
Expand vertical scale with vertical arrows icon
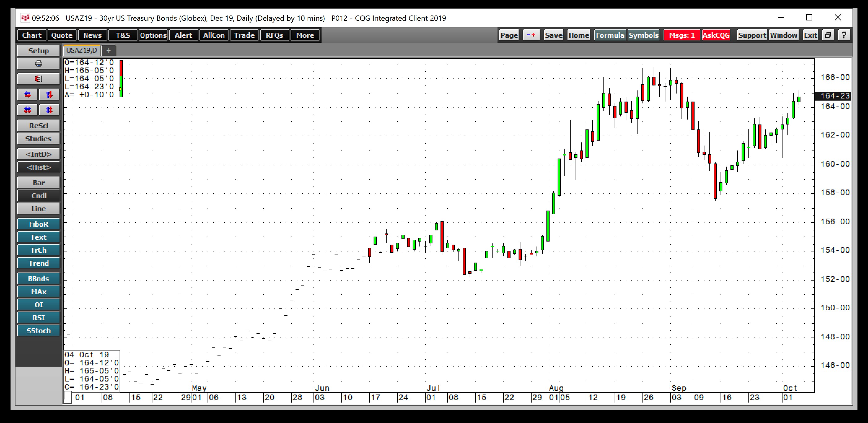coord(49,94)
